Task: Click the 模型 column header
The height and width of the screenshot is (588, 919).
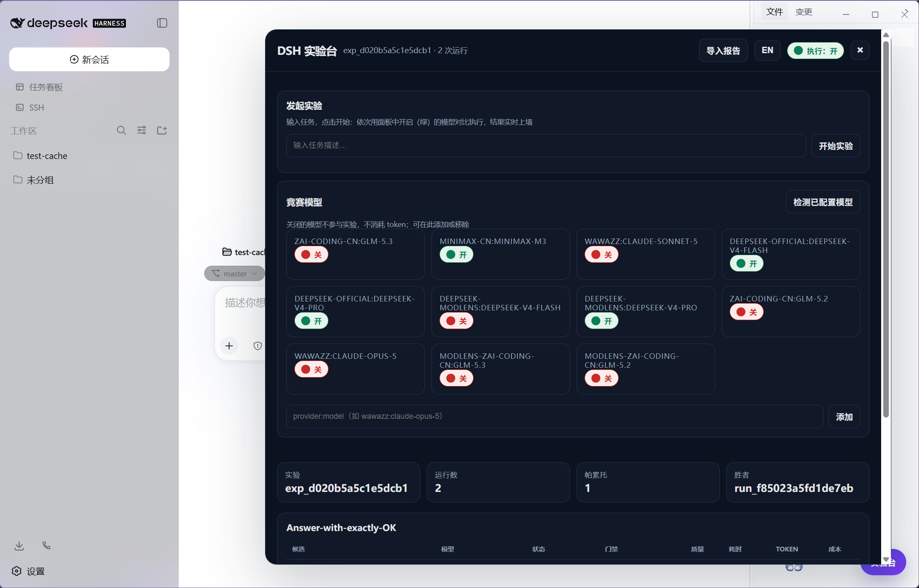Action: pos(448,549)
